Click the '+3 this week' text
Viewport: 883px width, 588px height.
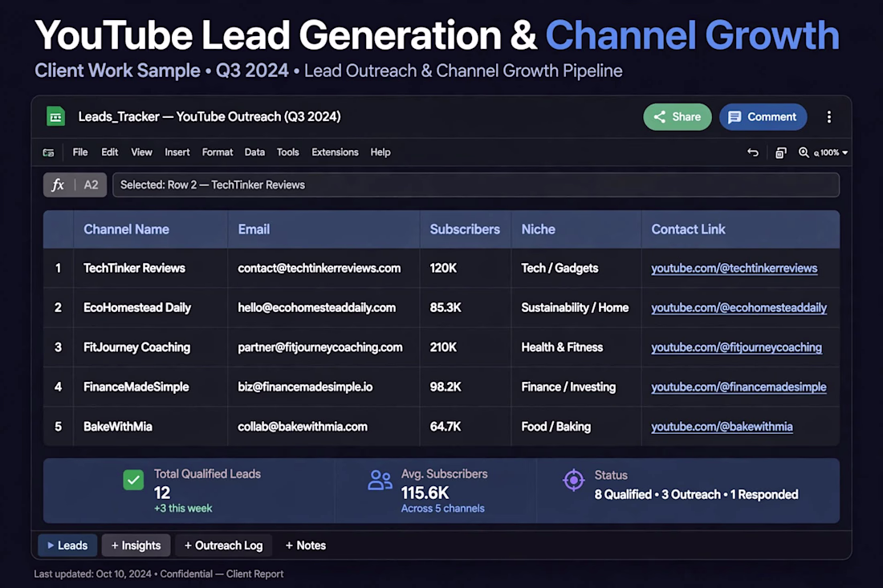pyautogui.click(x=183, y=508)
